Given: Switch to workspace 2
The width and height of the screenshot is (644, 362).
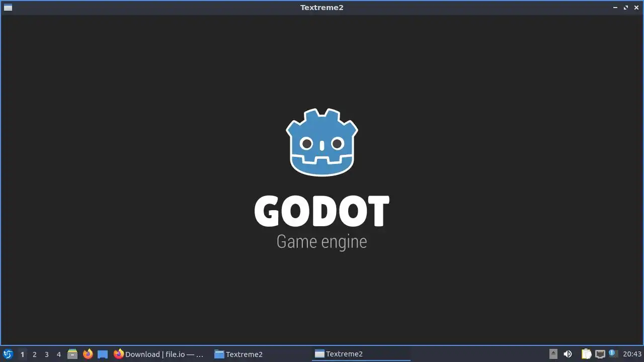Looking at the screenshot, I should pyautogui.click(x=34, y=354).
